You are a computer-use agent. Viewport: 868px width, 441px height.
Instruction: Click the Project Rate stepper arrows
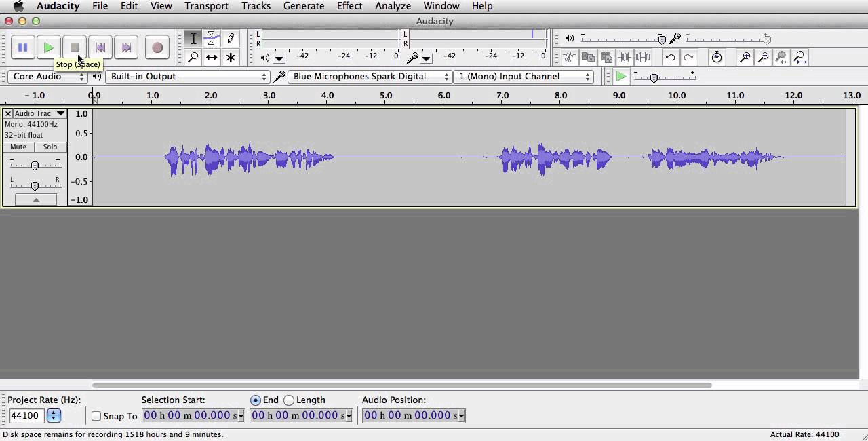click(x=54, y=415)
